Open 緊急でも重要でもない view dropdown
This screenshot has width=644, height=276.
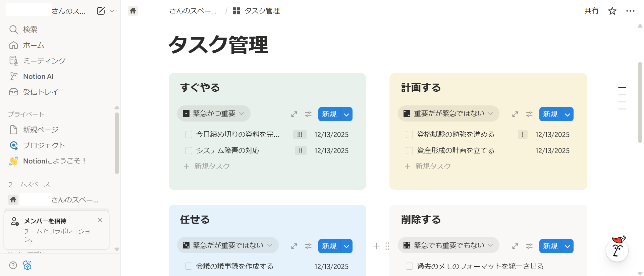pyautogui.click(x=448, y=245)
